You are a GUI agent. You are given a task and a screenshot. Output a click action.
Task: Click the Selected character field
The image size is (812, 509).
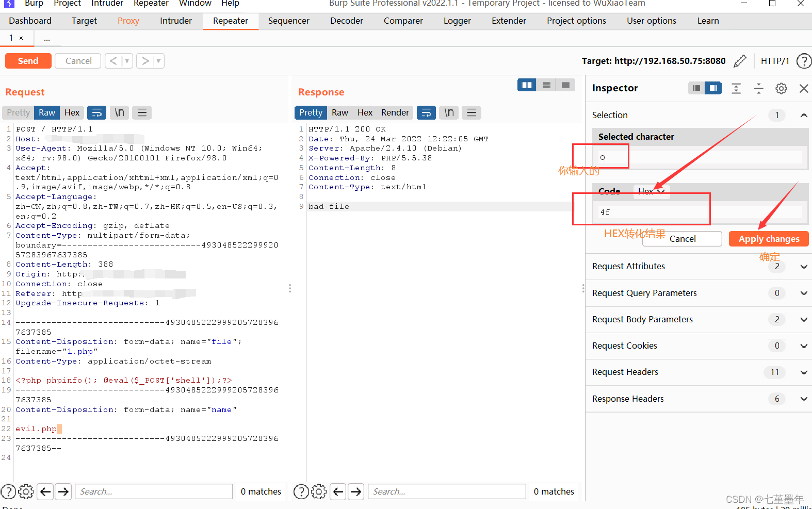pos(700,157)
